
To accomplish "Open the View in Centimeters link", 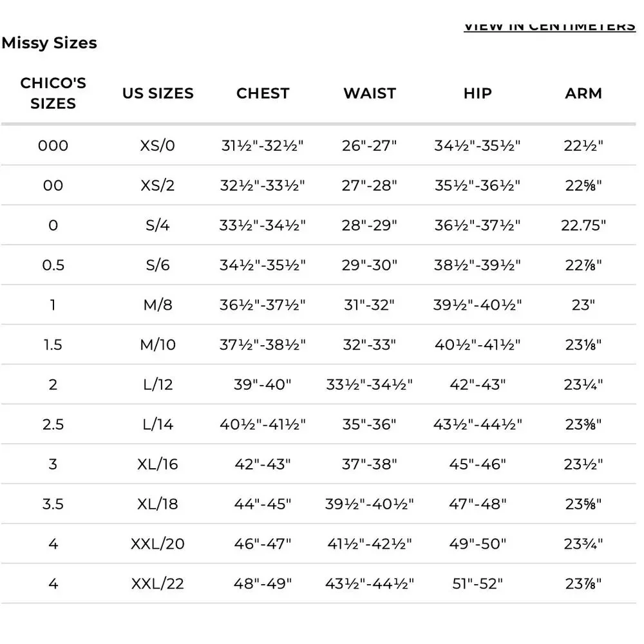I will point(549,26).
